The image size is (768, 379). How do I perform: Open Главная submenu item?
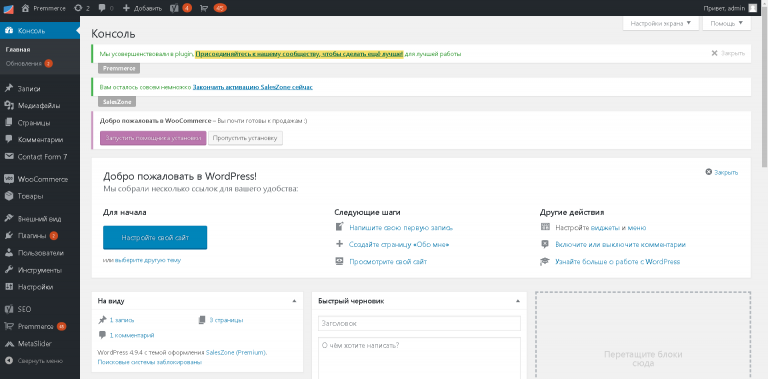18,49
